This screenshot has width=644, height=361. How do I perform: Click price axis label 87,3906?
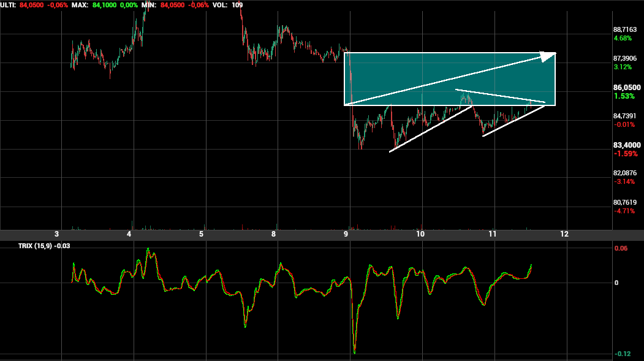pos(624,58)
